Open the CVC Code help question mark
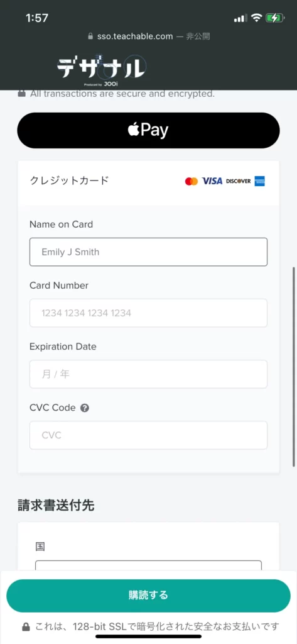The width and height of the screenshot is (297, 644). 85,408
